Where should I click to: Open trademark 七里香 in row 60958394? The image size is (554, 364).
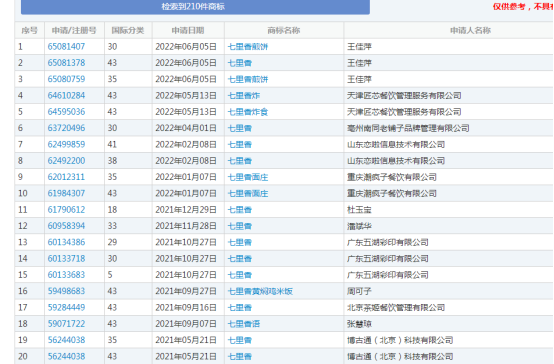pos(240,226)
